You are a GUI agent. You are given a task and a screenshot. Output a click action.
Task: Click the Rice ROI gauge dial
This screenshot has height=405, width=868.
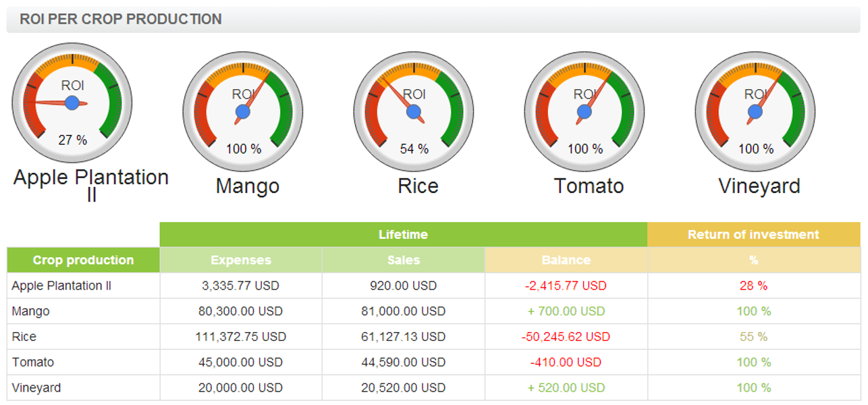pyautogui.click(x=414, y=111)
